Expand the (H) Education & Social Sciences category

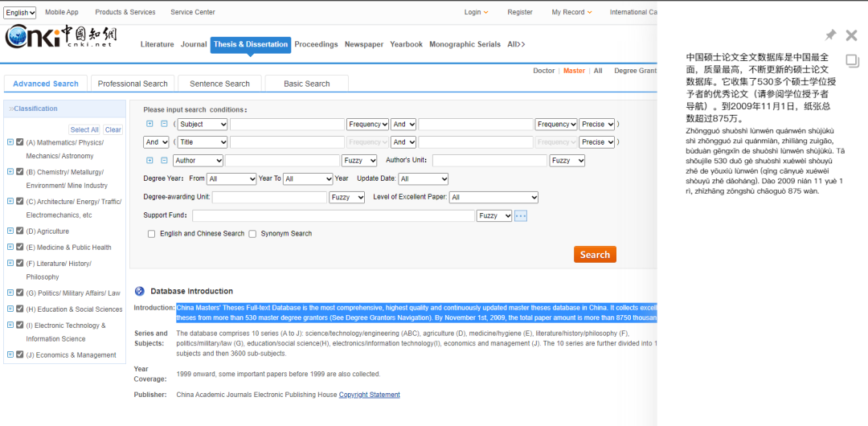click(x=10, y=309)
